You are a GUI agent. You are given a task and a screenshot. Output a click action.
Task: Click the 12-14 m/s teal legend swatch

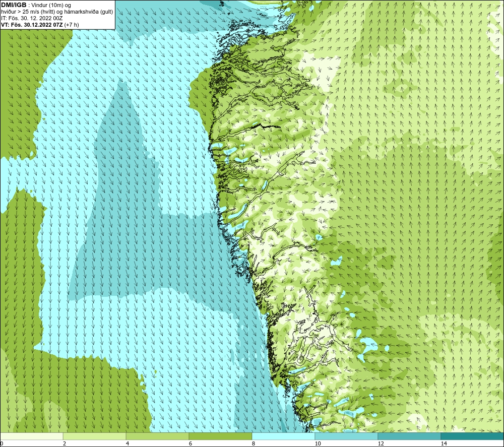point(409,436)
